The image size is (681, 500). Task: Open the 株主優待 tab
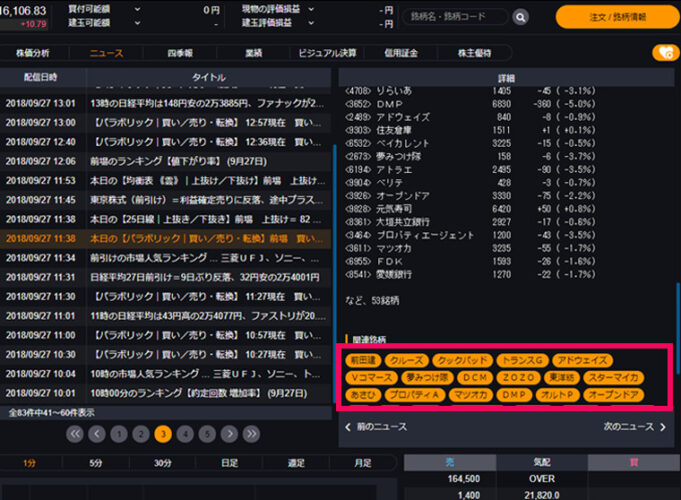474,53
